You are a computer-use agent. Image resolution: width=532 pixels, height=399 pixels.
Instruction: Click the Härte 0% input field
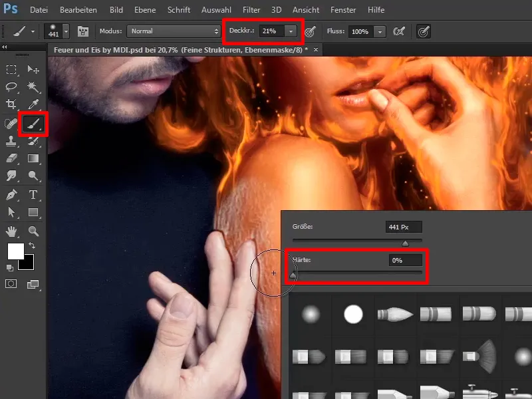[x=405, y=260]
